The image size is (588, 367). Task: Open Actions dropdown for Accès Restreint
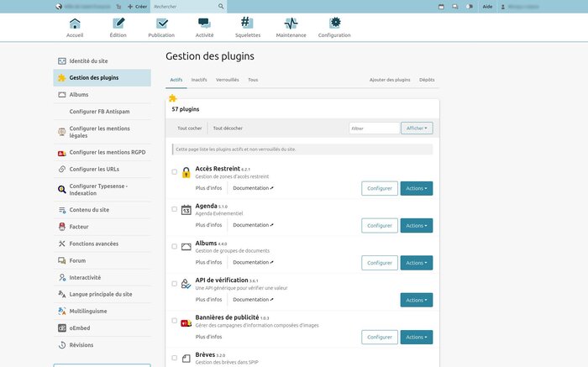[x=416, y=188]
